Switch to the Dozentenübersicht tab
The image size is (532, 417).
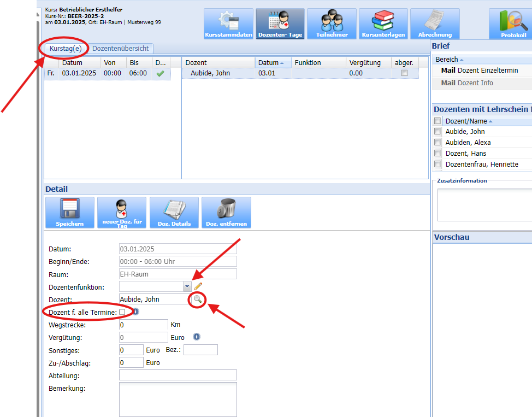(120, 49)
